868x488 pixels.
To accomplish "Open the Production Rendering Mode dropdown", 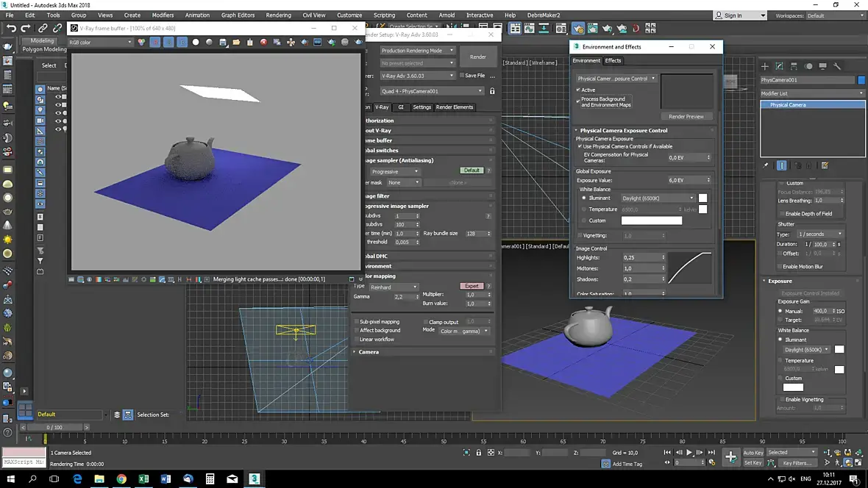I will pyautogui.click(x=417, y=51).
